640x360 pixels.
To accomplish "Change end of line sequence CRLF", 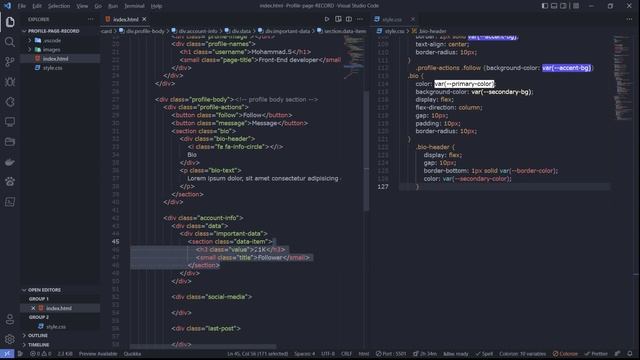I will click(347, 354).
